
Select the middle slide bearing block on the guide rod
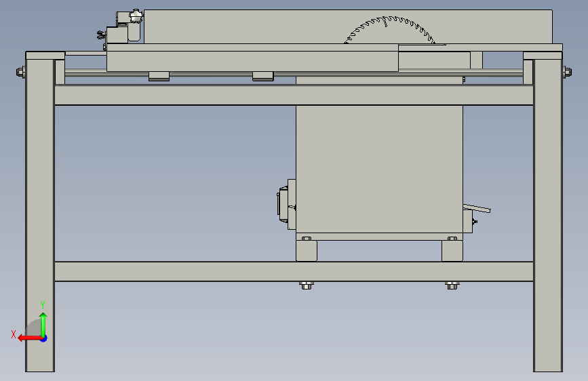263,76
